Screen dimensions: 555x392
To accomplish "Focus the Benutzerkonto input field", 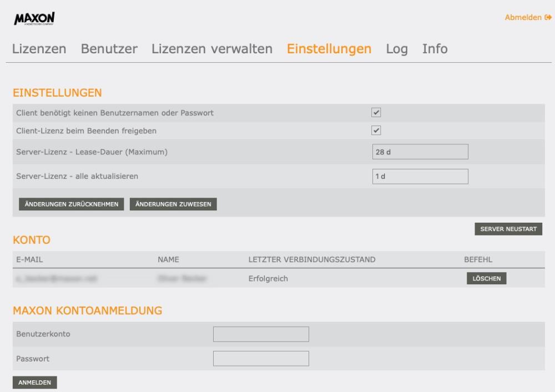I will click(261, 334).
